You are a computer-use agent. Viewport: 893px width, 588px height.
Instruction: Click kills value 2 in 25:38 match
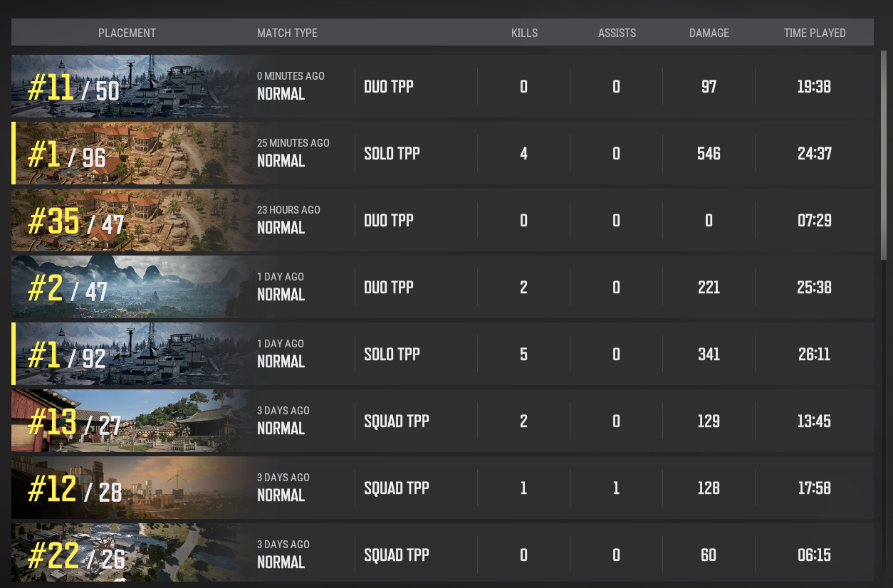click(524, 288)
